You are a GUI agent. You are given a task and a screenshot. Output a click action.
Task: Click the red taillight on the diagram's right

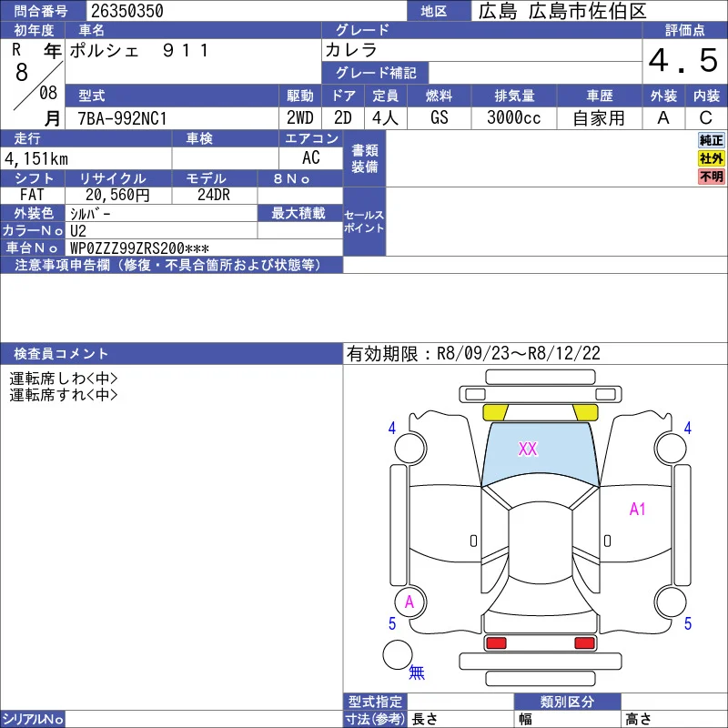coord(584,643)
